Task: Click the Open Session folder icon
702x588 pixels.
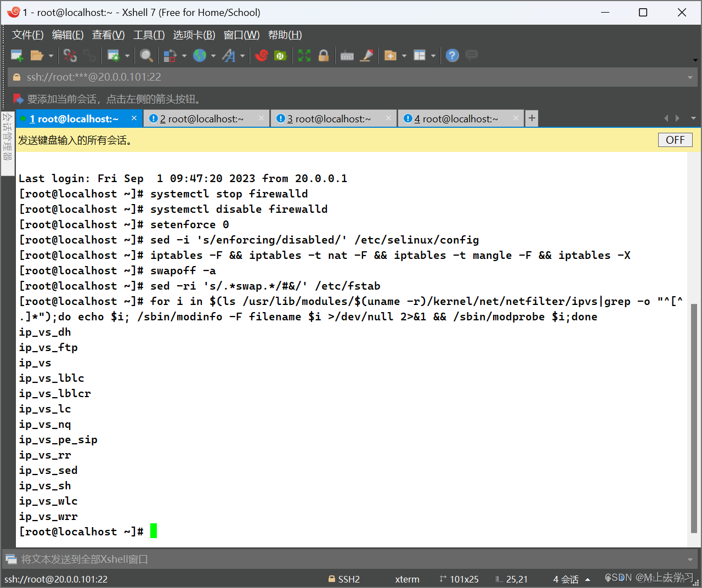Action: point(37,55)
